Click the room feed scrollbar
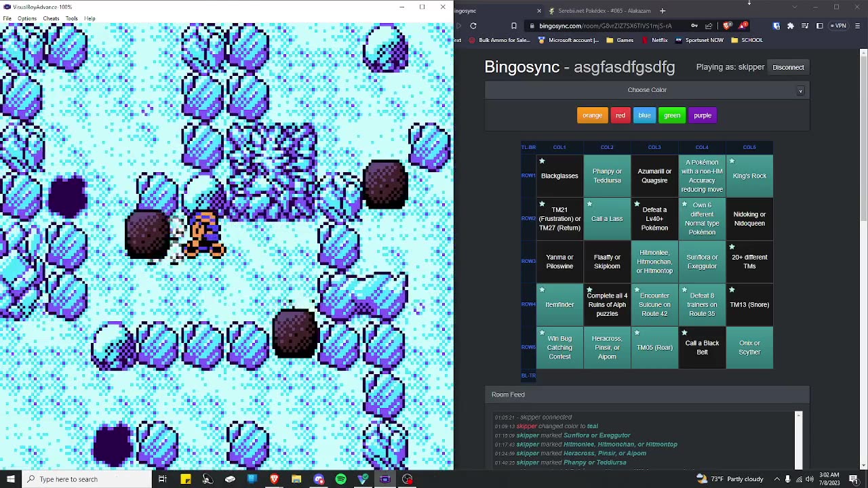 [x=798, y=439]
